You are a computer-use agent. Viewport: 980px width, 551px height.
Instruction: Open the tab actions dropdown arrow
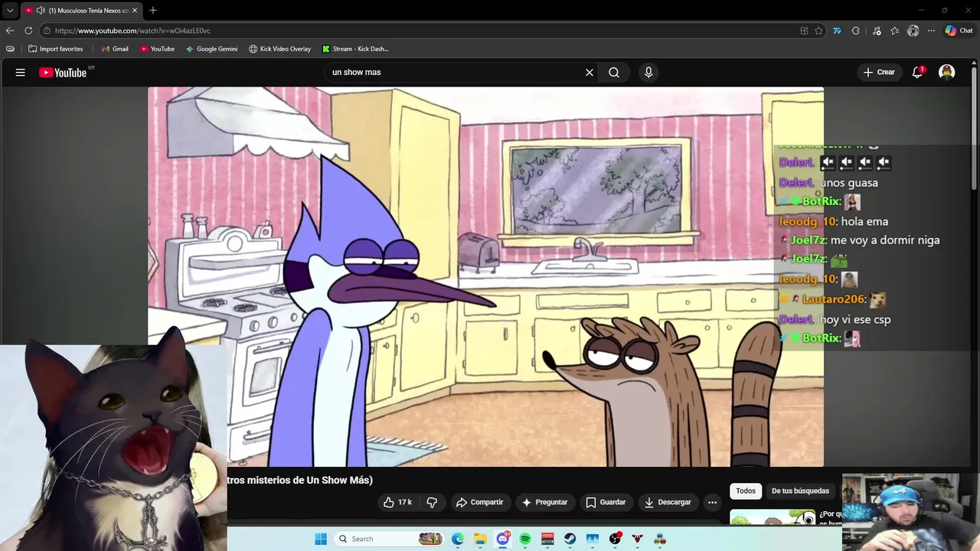click(x=10, y=10)
